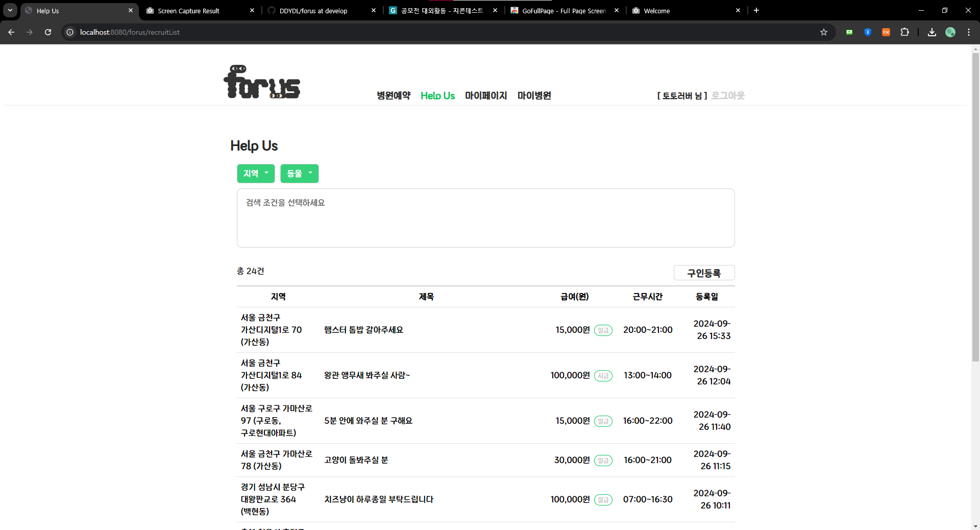Expand the 동물 dropdown
980x530 pixels.
tap(300, 174)
